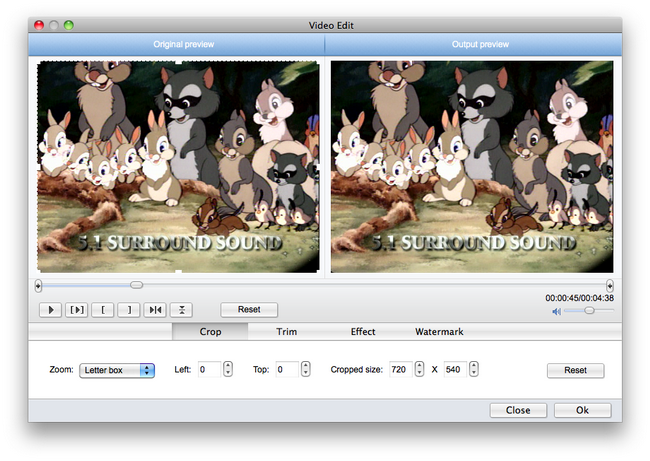Click the Left value stepper arrows
Screen dimensions: 650x461
[228, 369]
